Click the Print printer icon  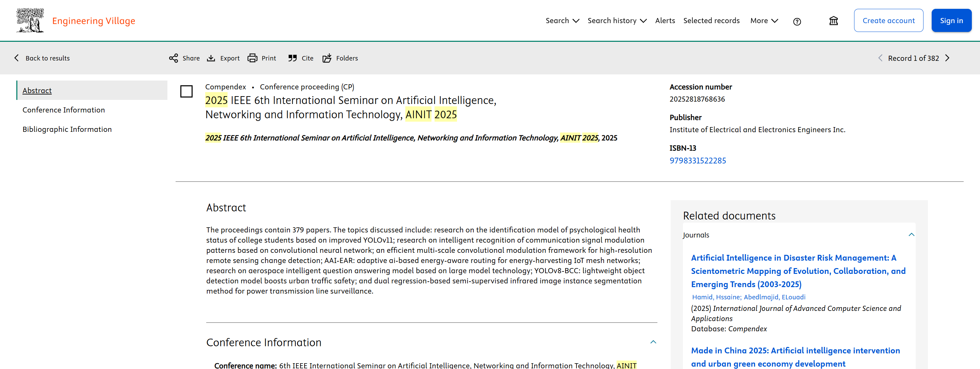(252, 58)
